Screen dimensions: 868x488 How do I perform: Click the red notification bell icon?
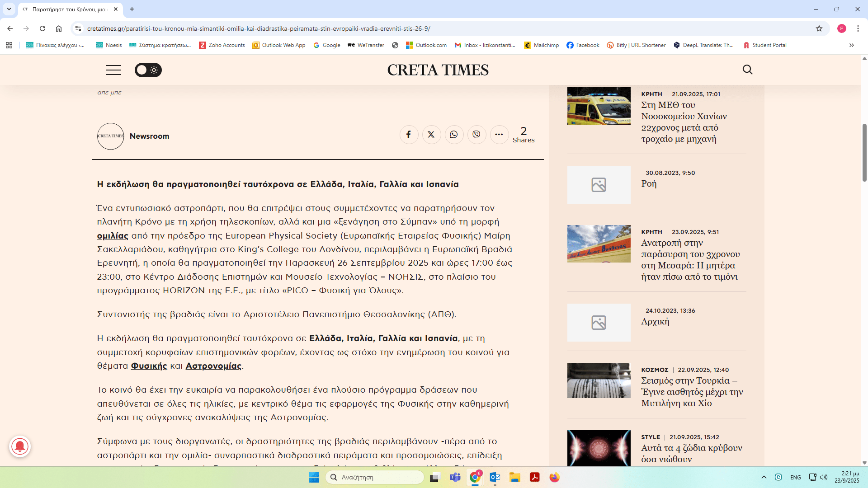pyautogui.click(x=20, y=446)
